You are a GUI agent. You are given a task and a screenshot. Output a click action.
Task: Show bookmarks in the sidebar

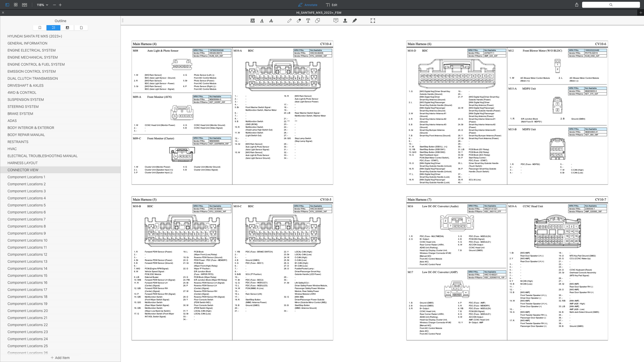(x=40, y=28)
